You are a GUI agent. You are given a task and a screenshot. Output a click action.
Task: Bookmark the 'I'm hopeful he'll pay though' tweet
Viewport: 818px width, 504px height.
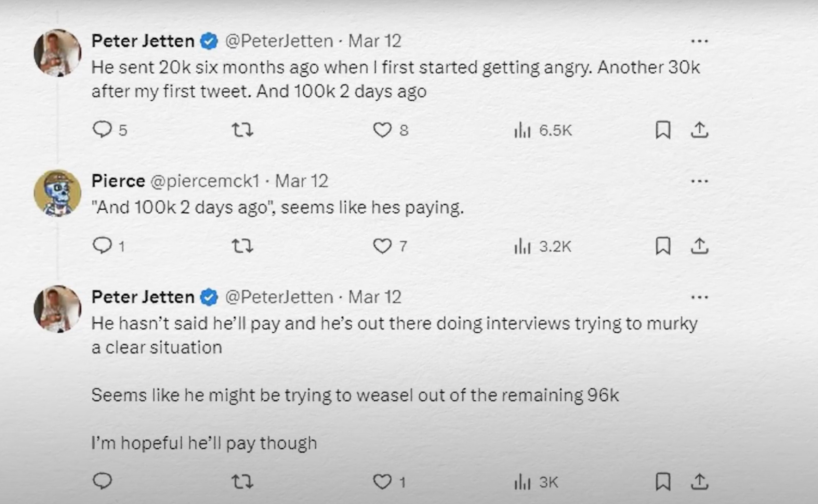[663, 482]
